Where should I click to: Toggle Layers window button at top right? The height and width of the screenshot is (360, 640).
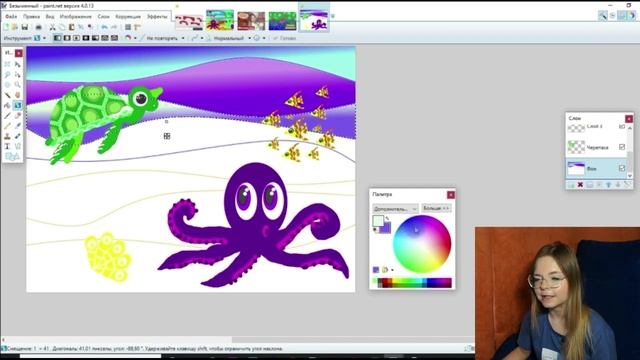point(622,16)
